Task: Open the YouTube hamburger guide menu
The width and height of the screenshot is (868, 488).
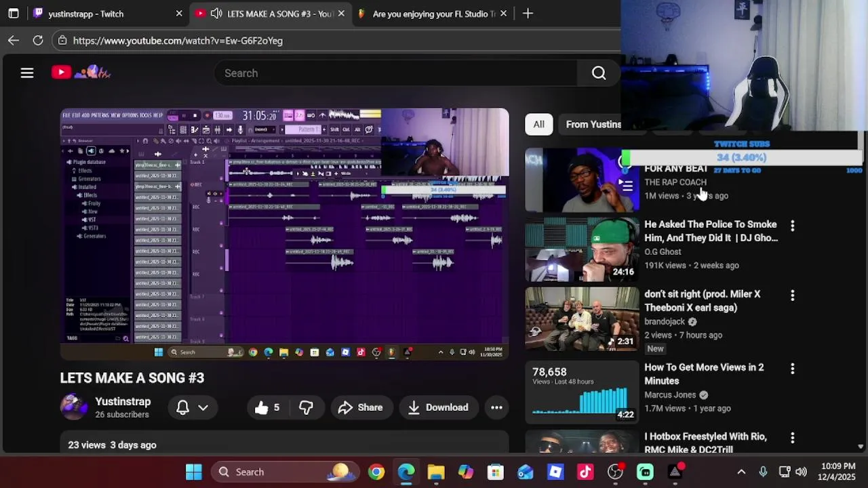Action: (27, 73)
